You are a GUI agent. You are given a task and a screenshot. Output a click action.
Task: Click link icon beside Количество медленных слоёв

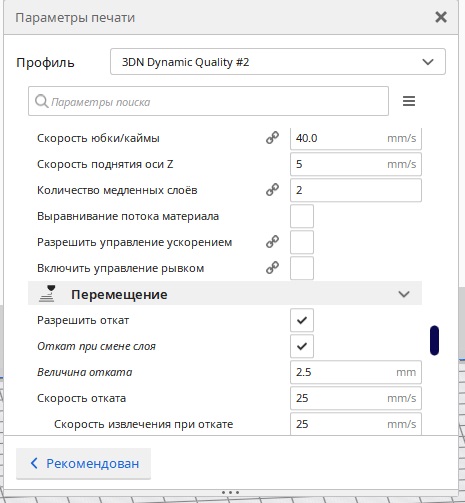tap(272, 190)
